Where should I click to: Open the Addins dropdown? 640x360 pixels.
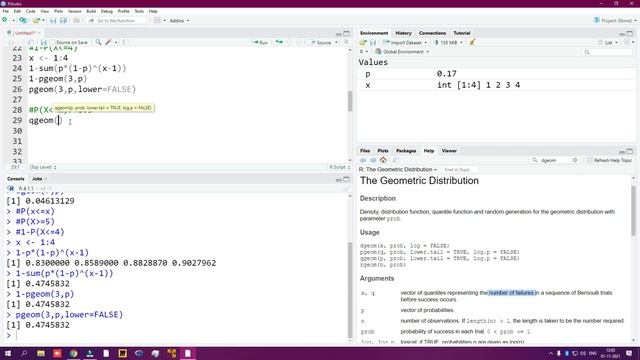pyautogui.click(x=179, y=20)
